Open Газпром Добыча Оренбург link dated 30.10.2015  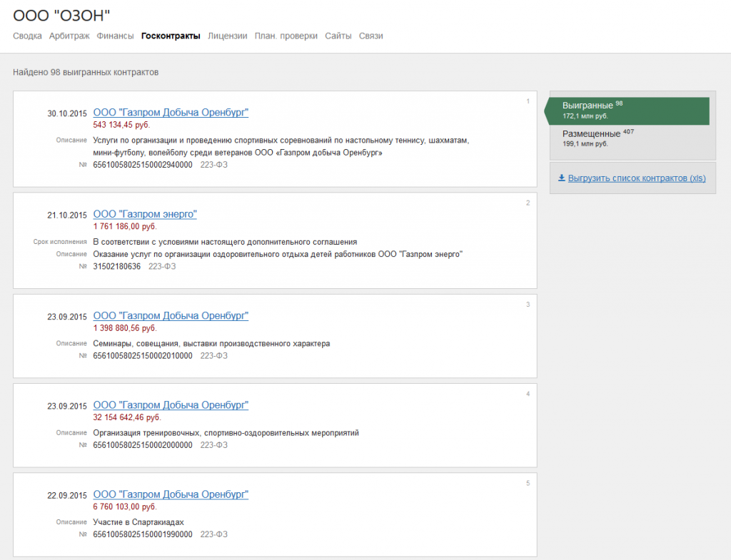click(x=171, y=112)
